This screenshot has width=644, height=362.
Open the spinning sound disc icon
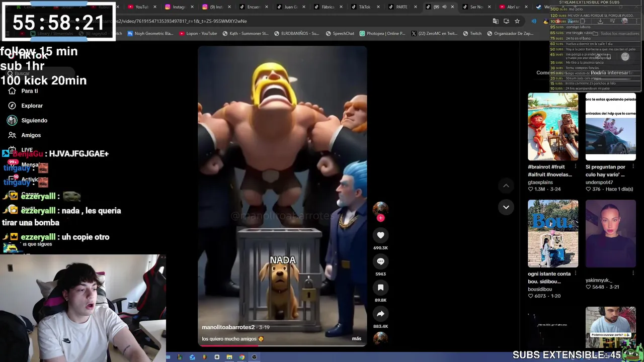pyautogui.click(x=380, y=338)
